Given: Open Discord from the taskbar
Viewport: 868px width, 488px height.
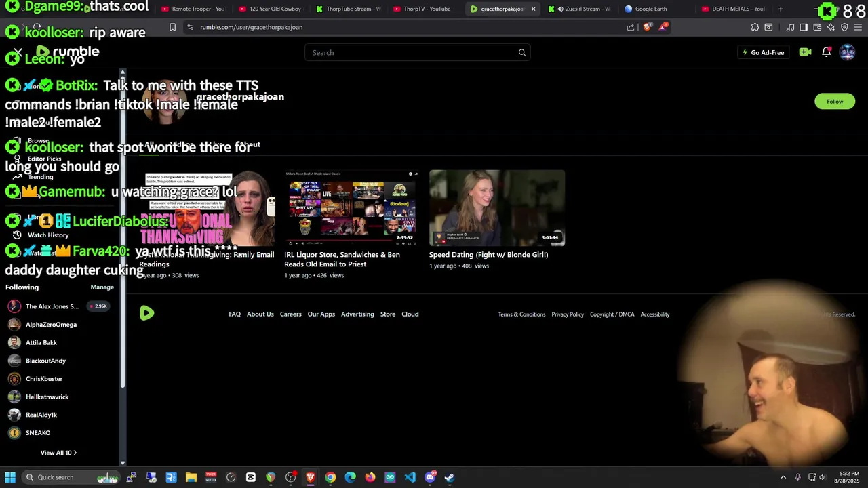Looking at the screenshot, I should tap(430, 477).
